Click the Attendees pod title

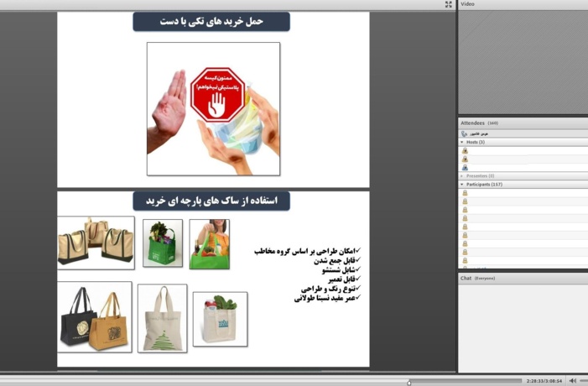[472, 123]
